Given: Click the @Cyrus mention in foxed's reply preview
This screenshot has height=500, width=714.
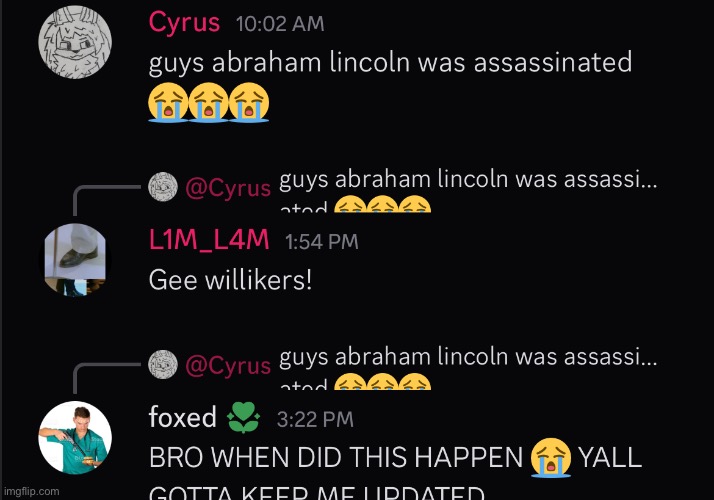Looking at the screenshot, I should click(x=228, y=365).
